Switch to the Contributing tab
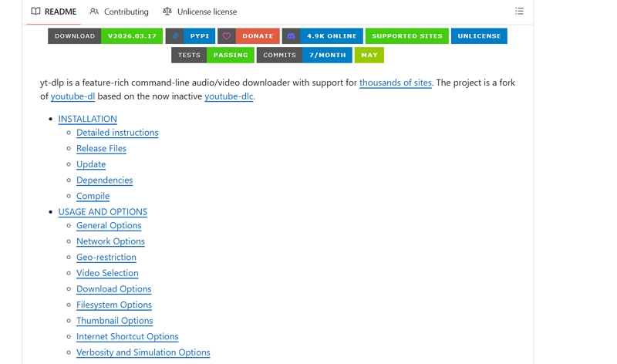617x364 pixels. [x=120, y=12]
